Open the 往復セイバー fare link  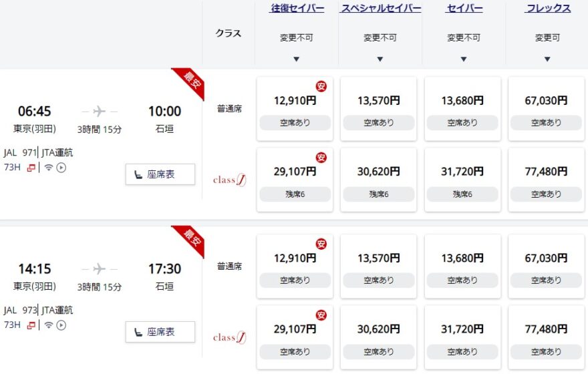point(297,8)
